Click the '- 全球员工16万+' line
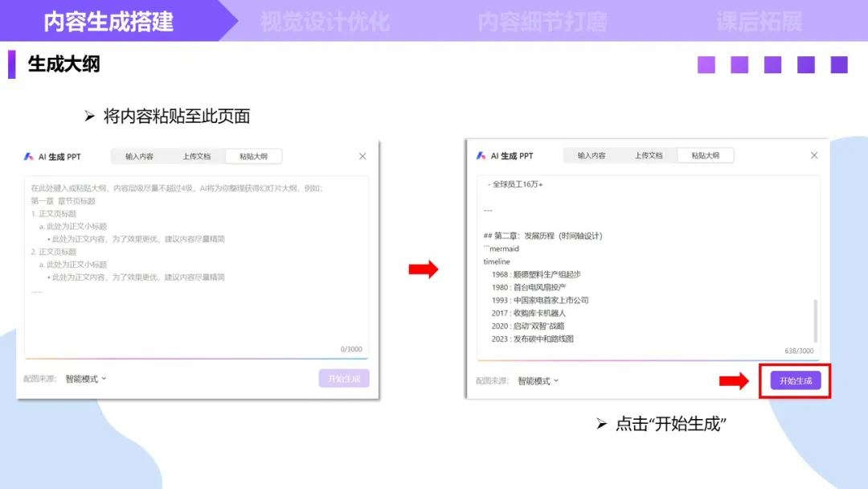This screenshot has width=868, height=489. [515, 184]
